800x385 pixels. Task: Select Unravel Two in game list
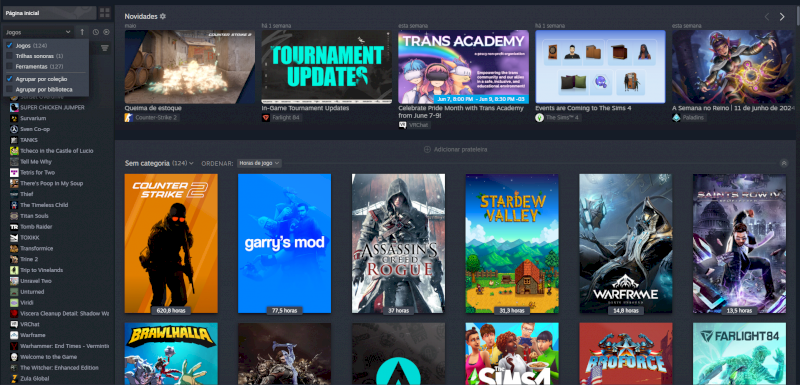[36, 281]
